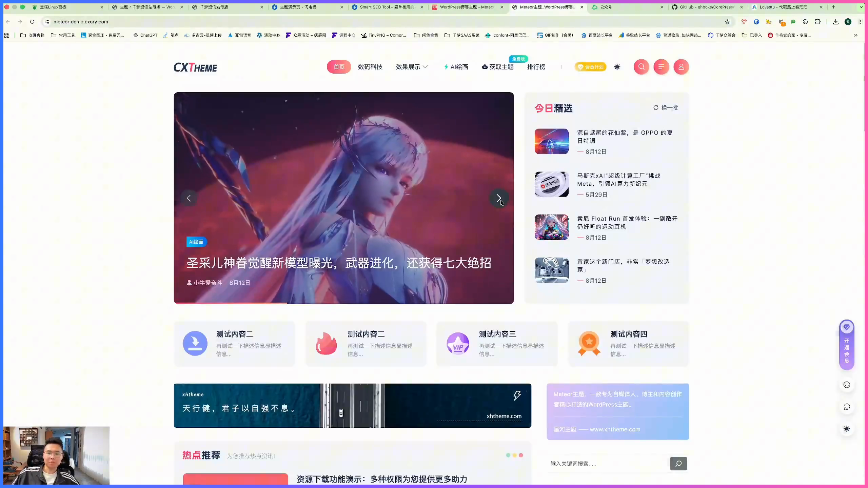Screen dimensions: 868x488
Task: Click the sidebar search submit button
Action: [678, 464]
